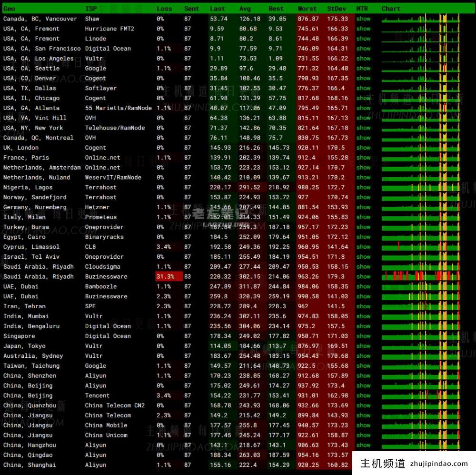Click the chart for Riyadh Buzinessware row
This screenshot has width=476, height=475.
(421, 276)
